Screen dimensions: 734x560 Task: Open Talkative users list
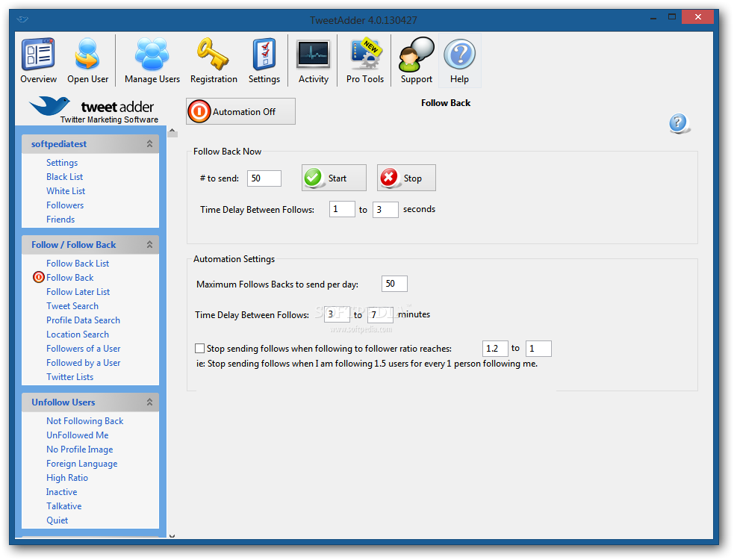pos(63,505)
